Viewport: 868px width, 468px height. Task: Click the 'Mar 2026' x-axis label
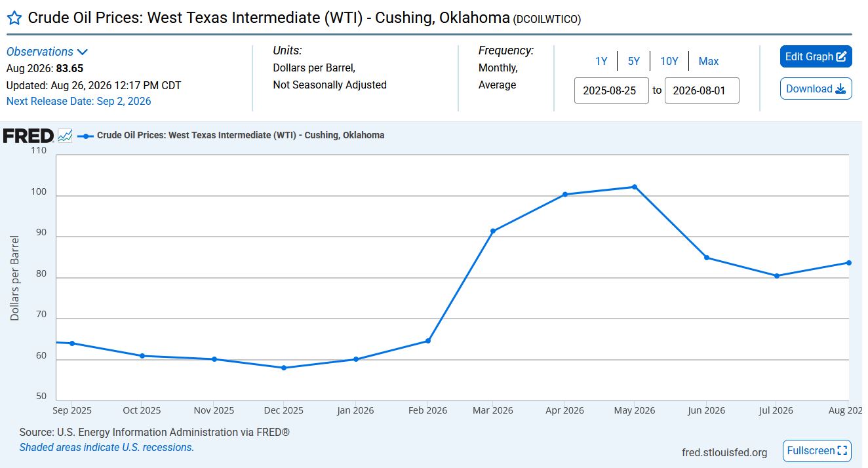(492, 410)
